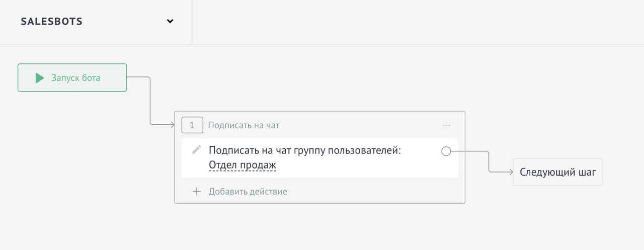Viewport: 644px width, 250px height.
Task: Click the output connector circle of the action
Action: [446, 151]
